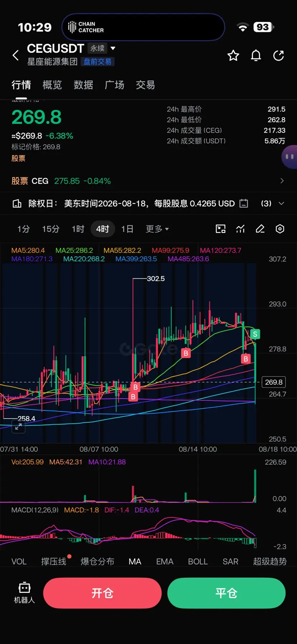Switch to the 数据 tab

(x=83, y=85)
